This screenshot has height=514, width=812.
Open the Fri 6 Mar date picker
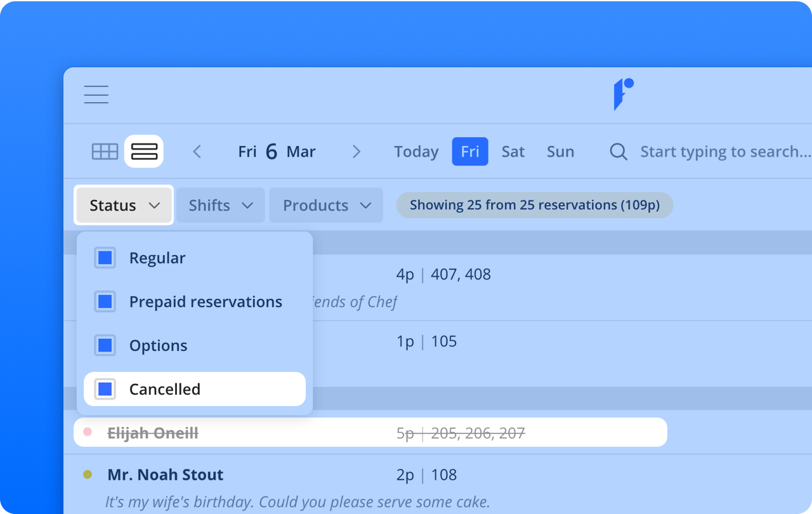pyautogui.click(x=277, y=152)
